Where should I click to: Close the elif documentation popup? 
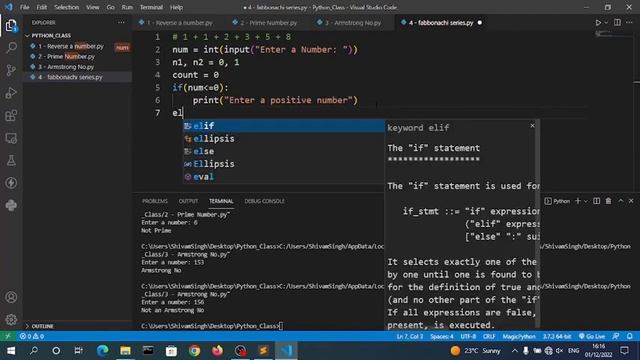tap(532, 126)
